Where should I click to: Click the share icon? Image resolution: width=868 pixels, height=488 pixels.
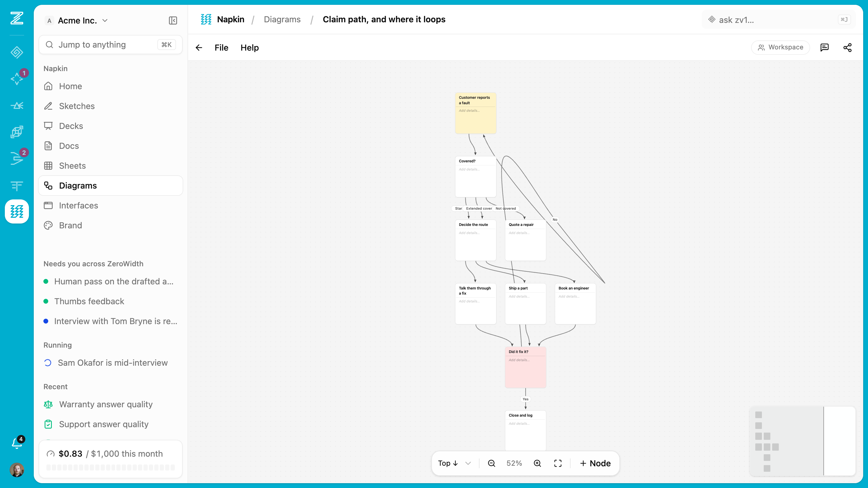coord(847,48)
